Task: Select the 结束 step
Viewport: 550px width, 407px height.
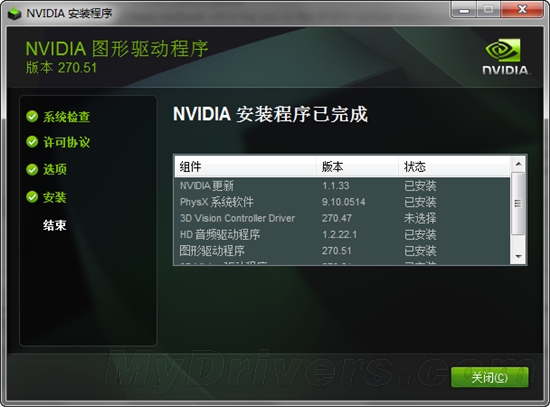Action: (55, 225)
